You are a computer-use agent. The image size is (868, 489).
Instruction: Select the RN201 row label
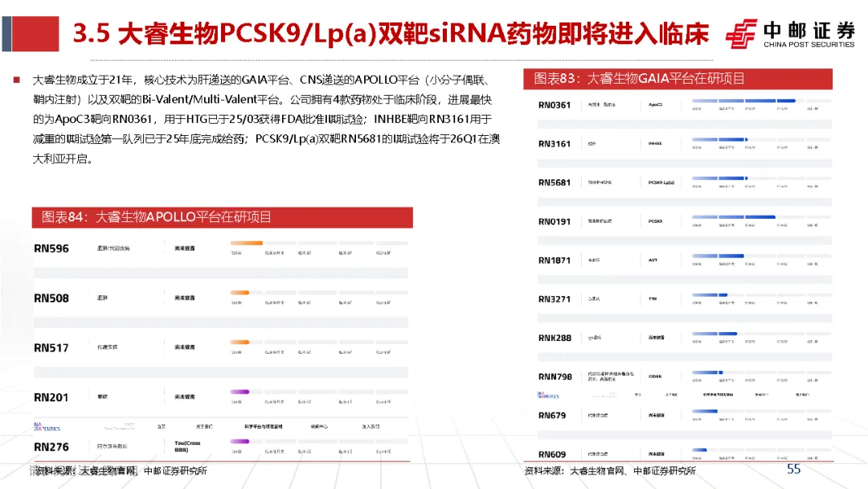tap(51, 397)
